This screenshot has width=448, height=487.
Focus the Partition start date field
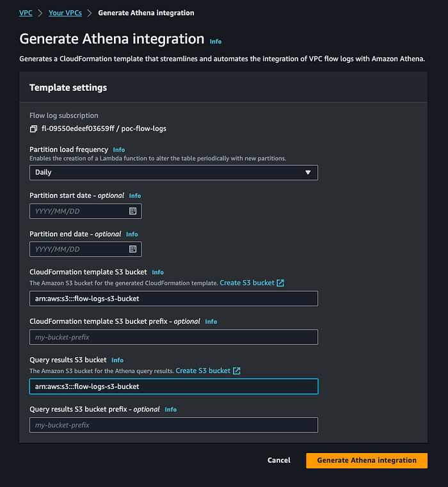(x=85, y=211)
